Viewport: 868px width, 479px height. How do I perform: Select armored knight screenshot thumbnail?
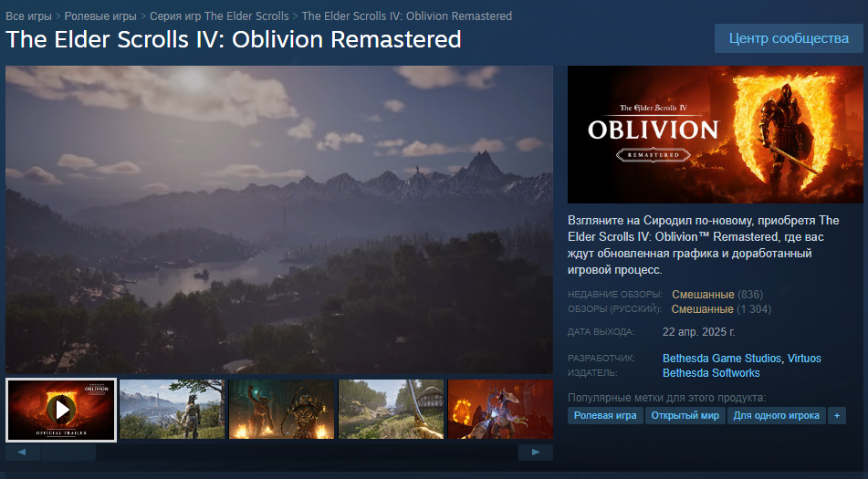(173, 410)
